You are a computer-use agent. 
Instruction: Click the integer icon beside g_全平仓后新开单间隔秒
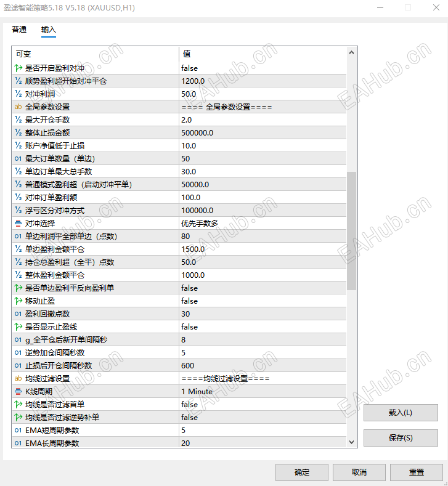[x=18, y=339]
